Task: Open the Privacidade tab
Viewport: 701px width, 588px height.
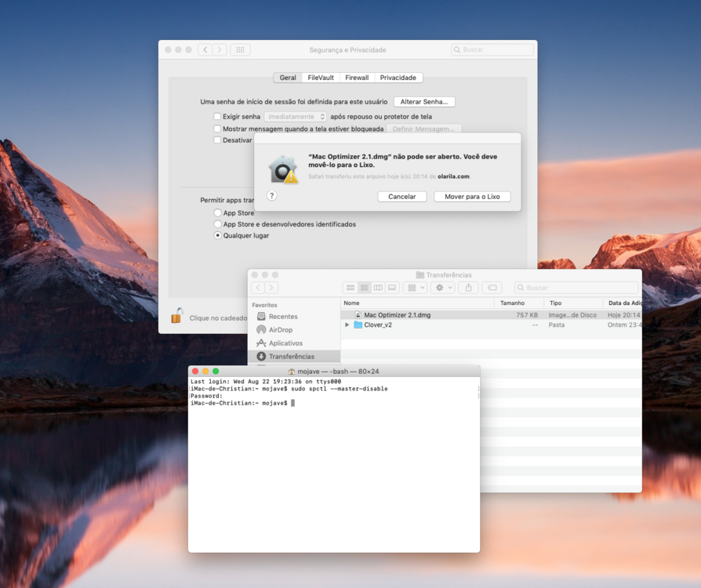Action: [398, 78]
